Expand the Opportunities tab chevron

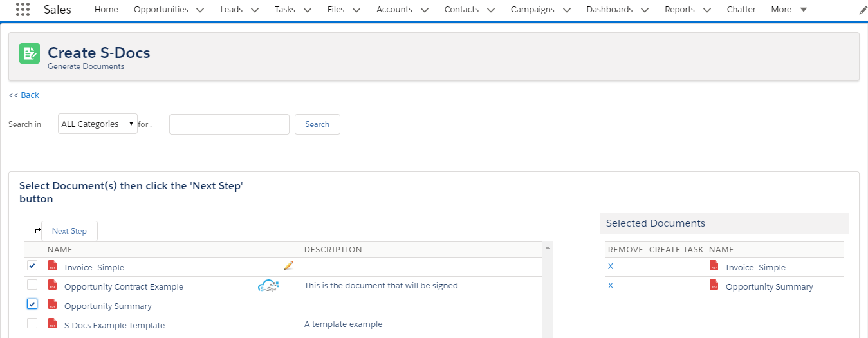[x=199, y=10]
